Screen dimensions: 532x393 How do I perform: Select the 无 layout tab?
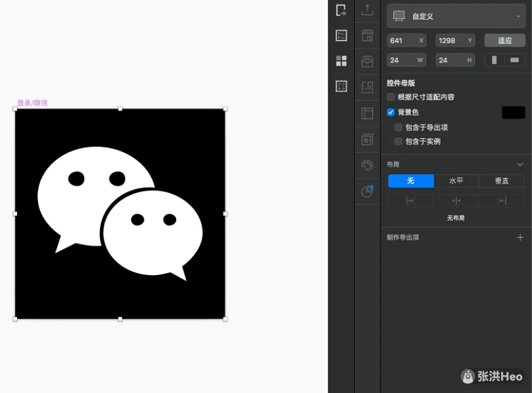point(411,181)
